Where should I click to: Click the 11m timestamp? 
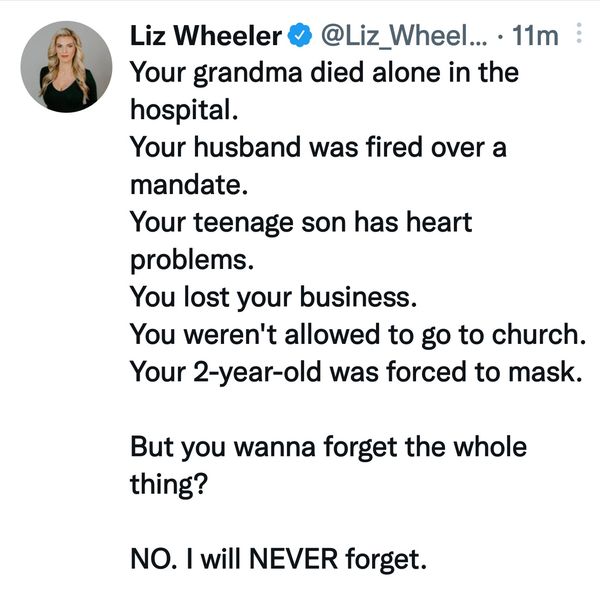click(535, 36)
